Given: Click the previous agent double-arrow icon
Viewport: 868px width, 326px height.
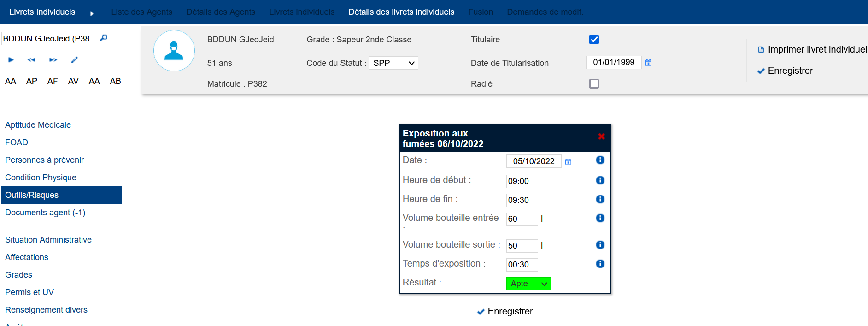Looking at the screenshot, I should 31,60.
